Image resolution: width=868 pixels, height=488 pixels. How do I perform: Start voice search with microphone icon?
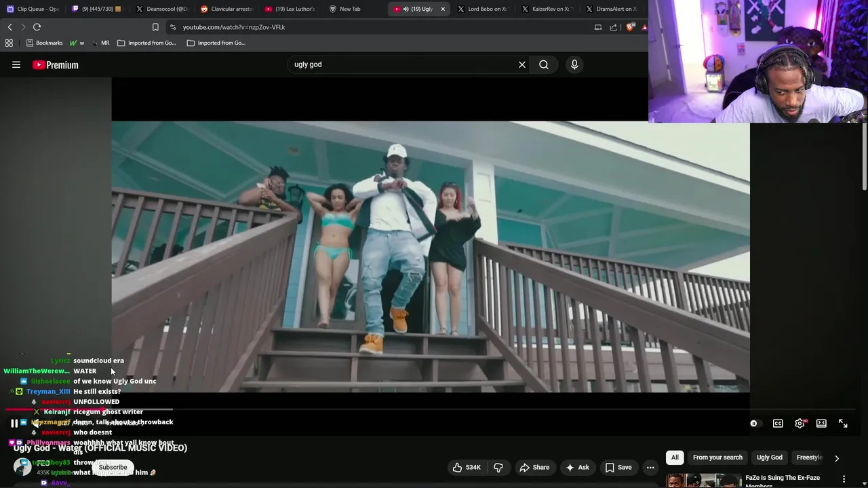pyautogui.click(x=574, y=64)
